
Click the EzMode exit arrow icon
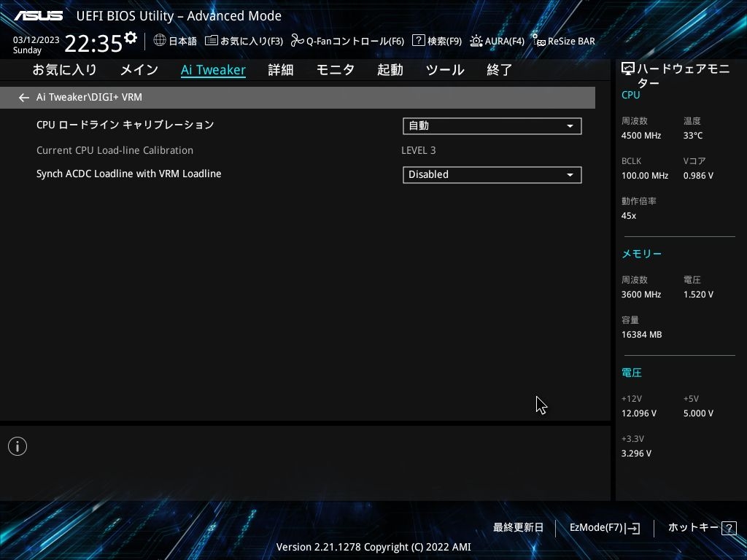[x=632, y=528]
